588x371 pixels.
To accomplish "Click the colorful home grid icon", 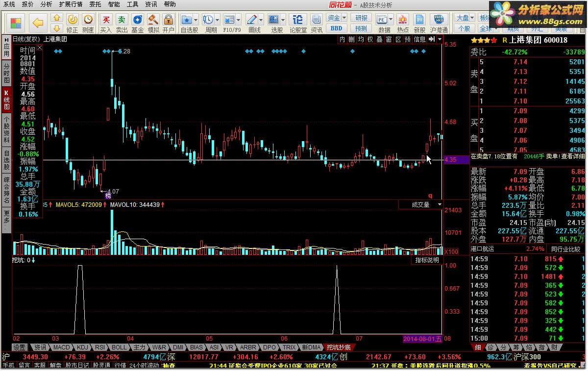I will click(16, 22).
